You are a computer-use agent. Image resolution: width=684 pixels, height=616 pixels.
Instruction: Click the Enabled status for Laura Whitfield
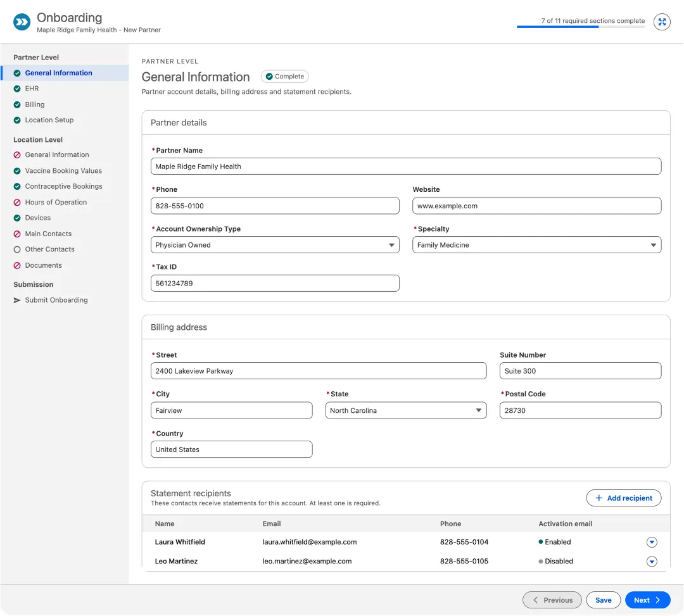(554, 543)
